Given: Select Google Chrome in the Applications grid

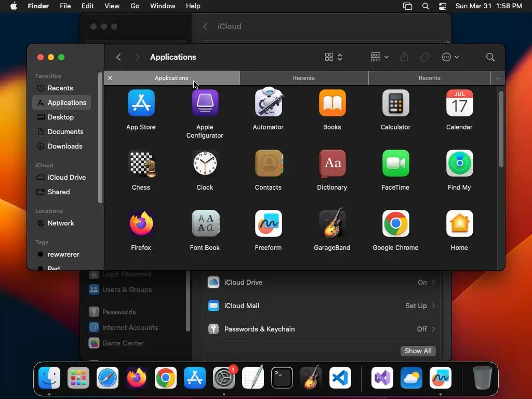Looking at the screenshot, I should [395, 223].
